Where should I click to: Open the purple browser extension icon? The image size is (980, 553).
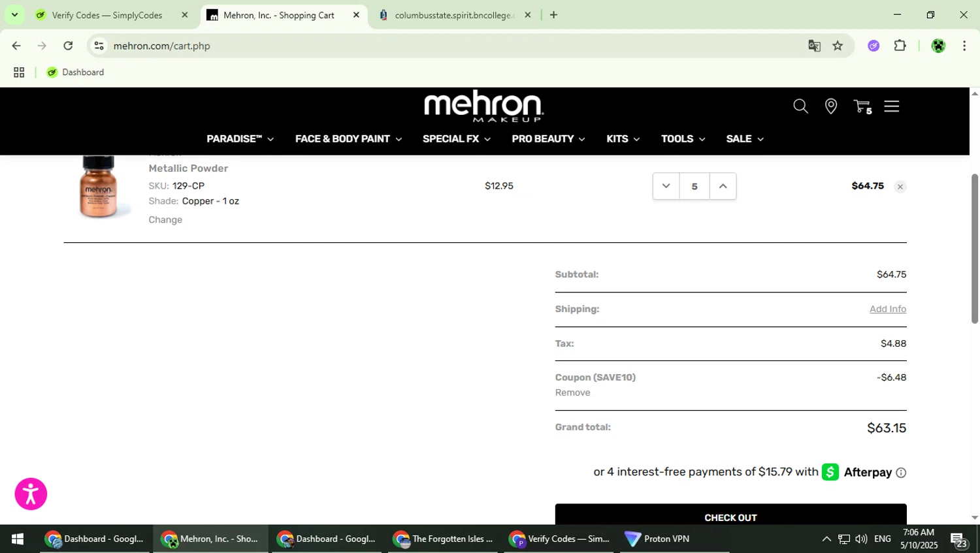[x=874, y=46]
